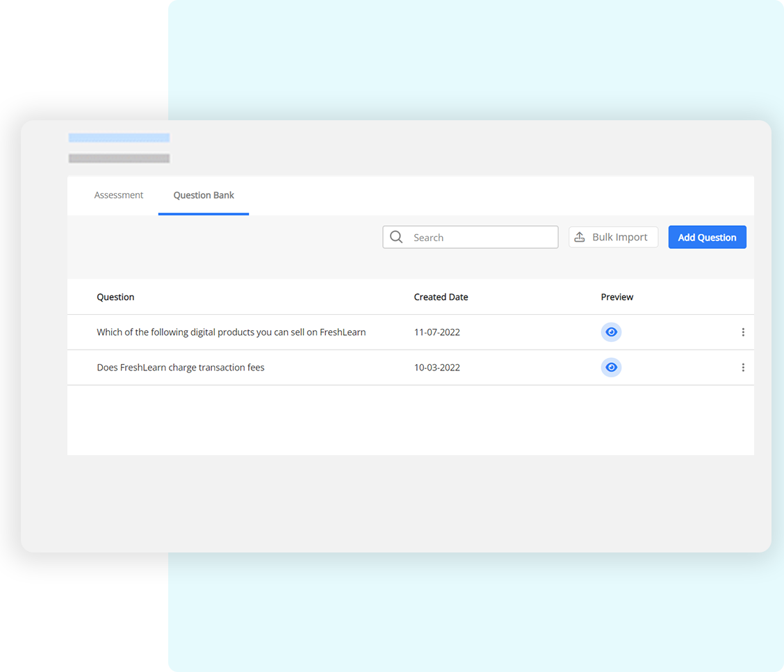784x672 pixels.
Task: Click the blurred blue title above the tabs
Action: (119, 138)
